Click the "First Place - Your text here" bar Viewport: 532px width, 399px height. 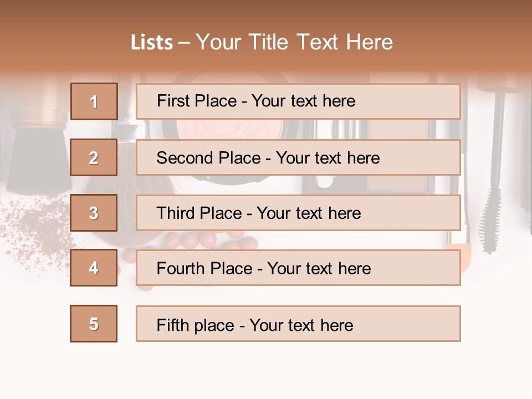[298, 101]
